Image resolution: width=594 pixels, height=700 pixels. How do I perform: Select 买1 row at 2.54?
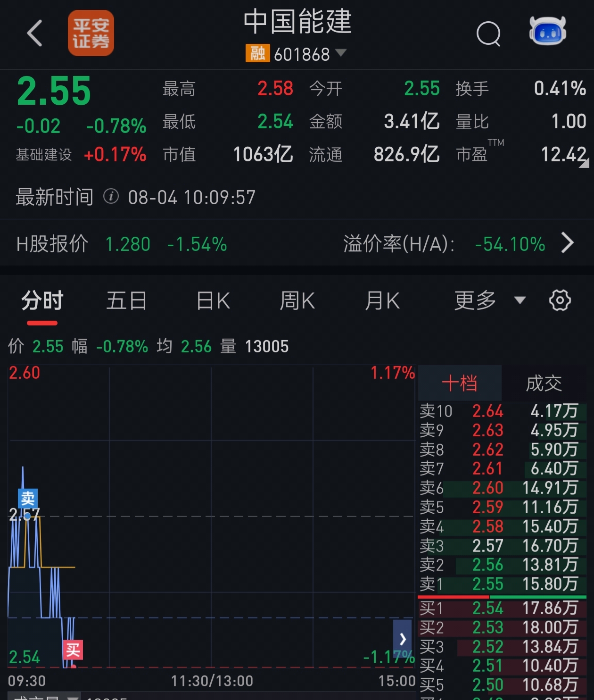coord(502,608)
